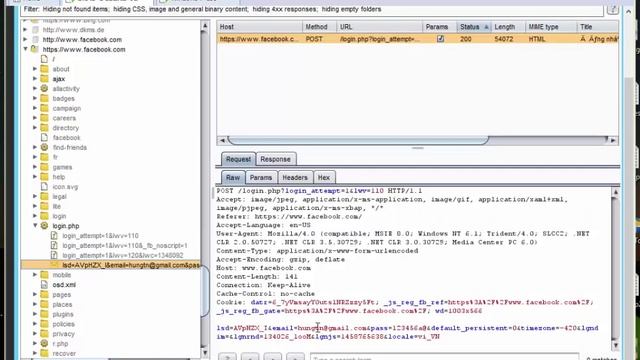The height and width of the screenshot is (360, 640).
Task: Click the folder icon beside directory
Action: click(x=44, y=128)
